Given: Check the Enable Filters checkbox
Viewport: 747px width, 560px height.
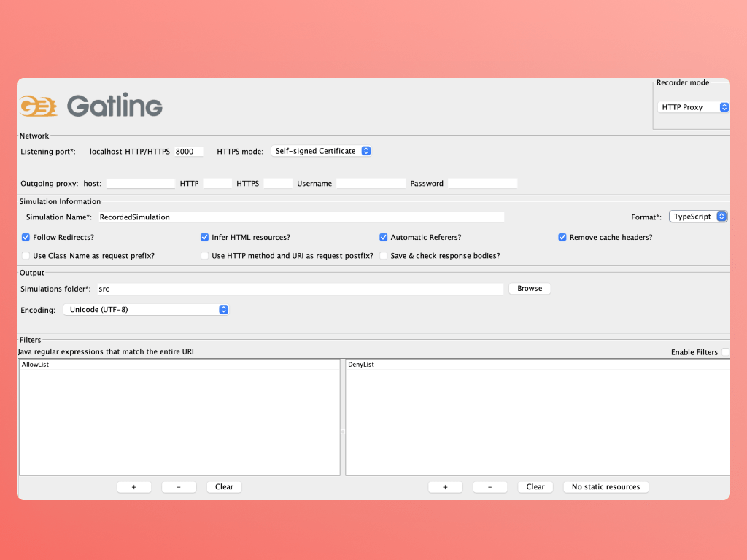Looking at the screenshot, I should (724, 352).
